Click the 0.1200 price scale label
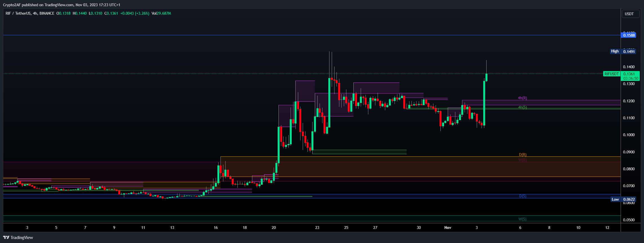The width and height of the screenshot is (644, 243). (x=629, y=101)
